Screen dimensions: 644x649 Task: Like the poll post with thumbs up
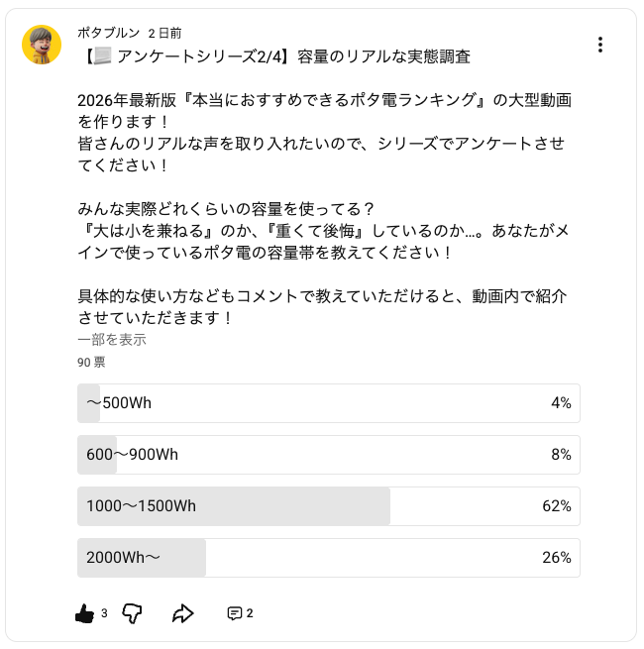tap(85, 613)
